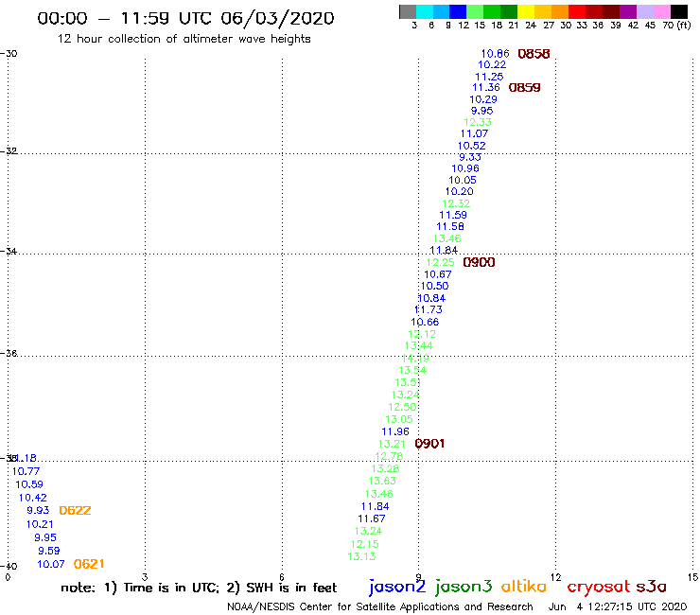The height and width of the screenshot is (615, 700).
Task: Click the 0859 time marker
Action: (x=525, y=88)
